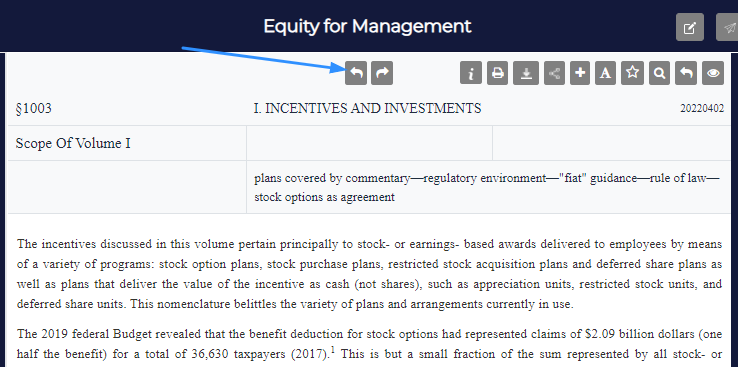Screen dimensions: 738x367
Task: Click the 20220402 date stamp
Action: point(702,109)
